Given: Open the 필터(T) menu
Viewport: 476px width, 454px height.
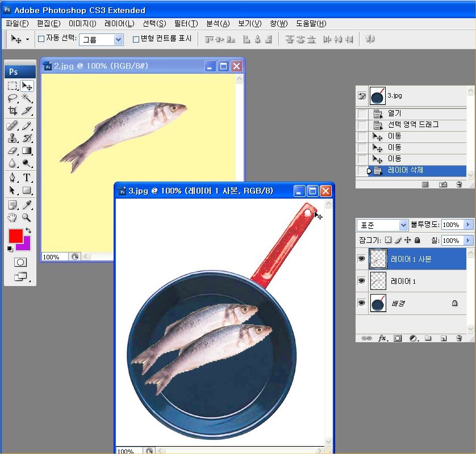Looking at the screenshot, I should pos(186,23).
